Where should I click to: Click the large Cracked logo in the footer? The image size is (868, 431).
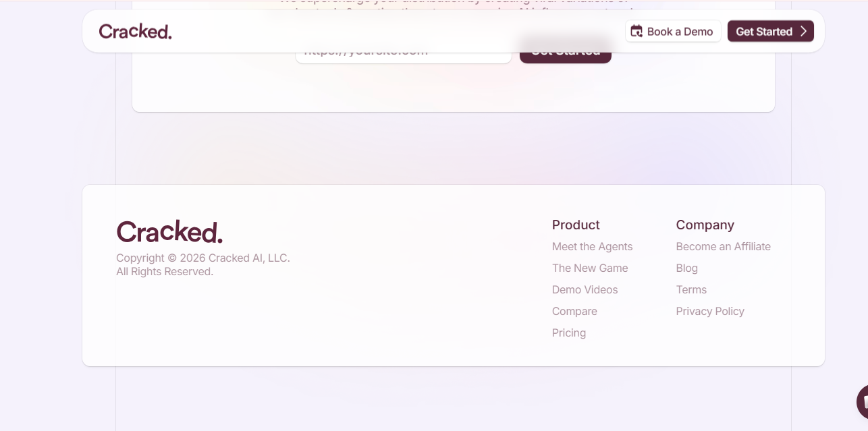pyautogui.click(x=169, y=231)
